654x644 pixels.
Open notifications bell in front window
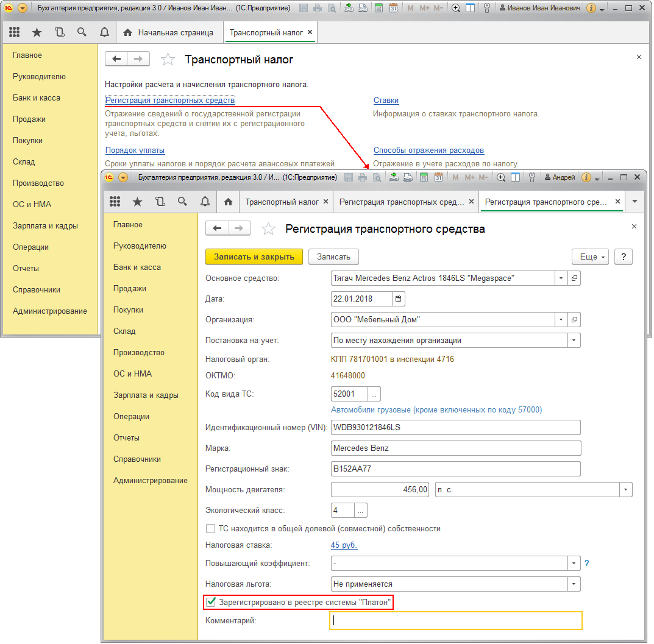click(205, 202)
